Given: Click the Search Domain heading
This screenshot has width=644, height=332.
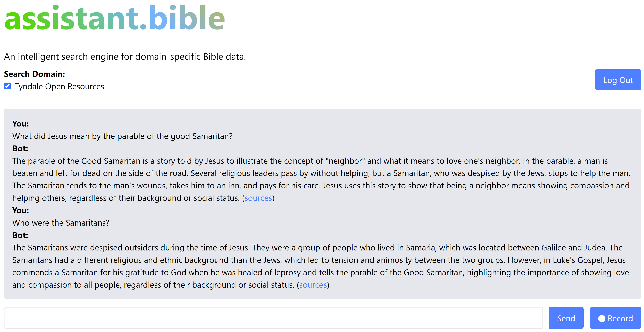Looking at the screenshot, I should pyautogui.click(x=34, y=74).
